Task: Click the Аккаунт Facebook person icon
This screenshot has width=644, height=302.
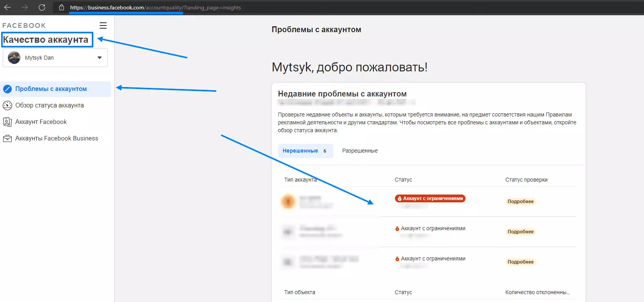Action: click(x=7, y=122)
